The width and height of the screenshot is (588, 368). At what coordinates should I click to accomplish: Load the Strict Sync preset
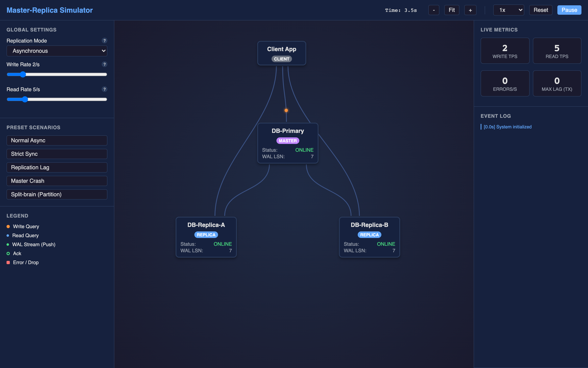(57, 154)
